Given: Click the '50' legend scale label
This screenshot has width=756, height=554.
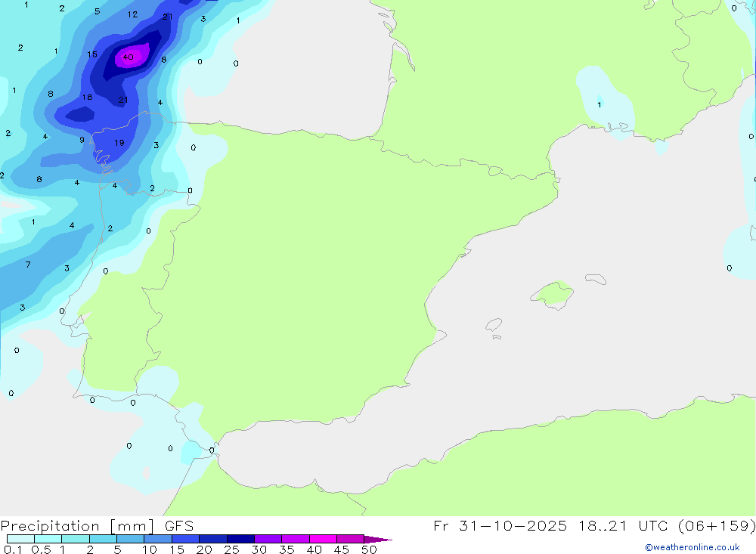Looking at the screenshot, I should [369, 549].
